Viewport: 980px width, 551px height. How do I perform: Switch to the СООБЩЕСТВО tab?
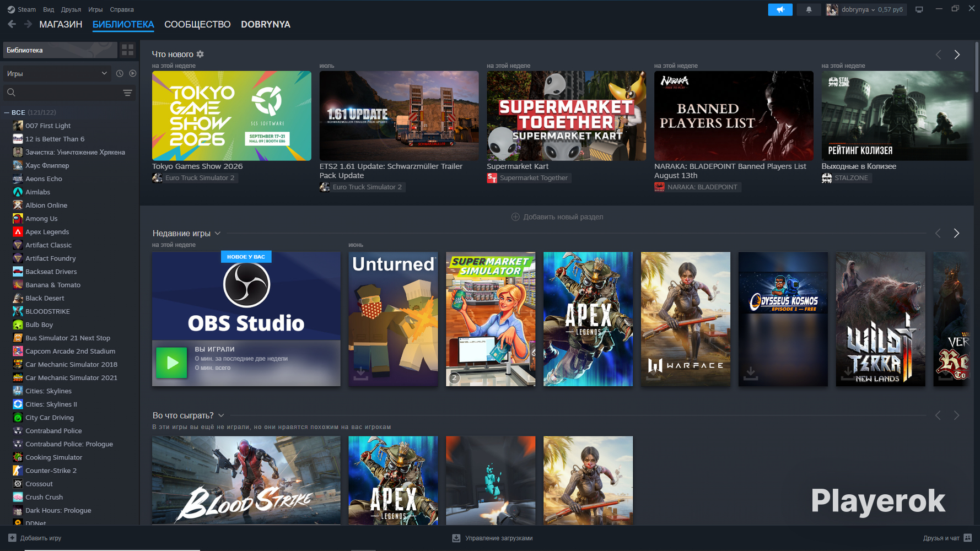pyautogui.click(x=197, y=24)
